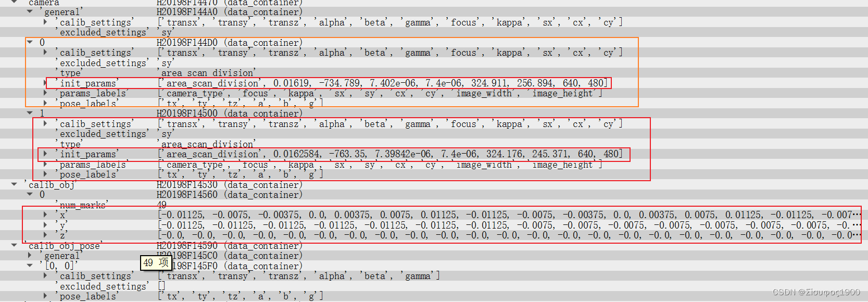
Task: Collapse the 'calib_obj_pose' node
Action: point(14,245)
